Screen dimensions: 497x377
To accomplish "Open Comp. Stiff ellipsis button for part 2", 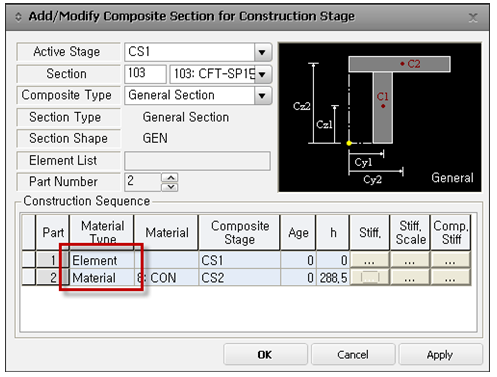I will click(x=450, y=277).
